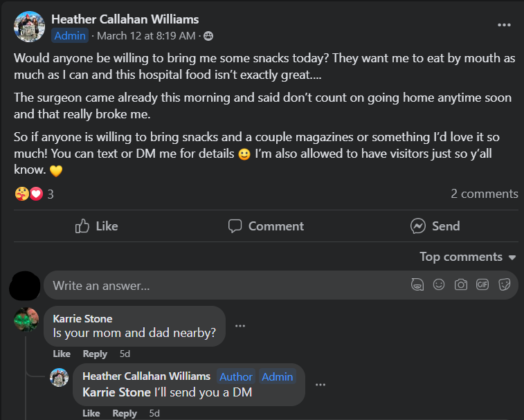Image resolution: width=524 pixels, height=420 pixels.
Task: Click the group audience icon beside timestamp
Action: pos(208,36)
